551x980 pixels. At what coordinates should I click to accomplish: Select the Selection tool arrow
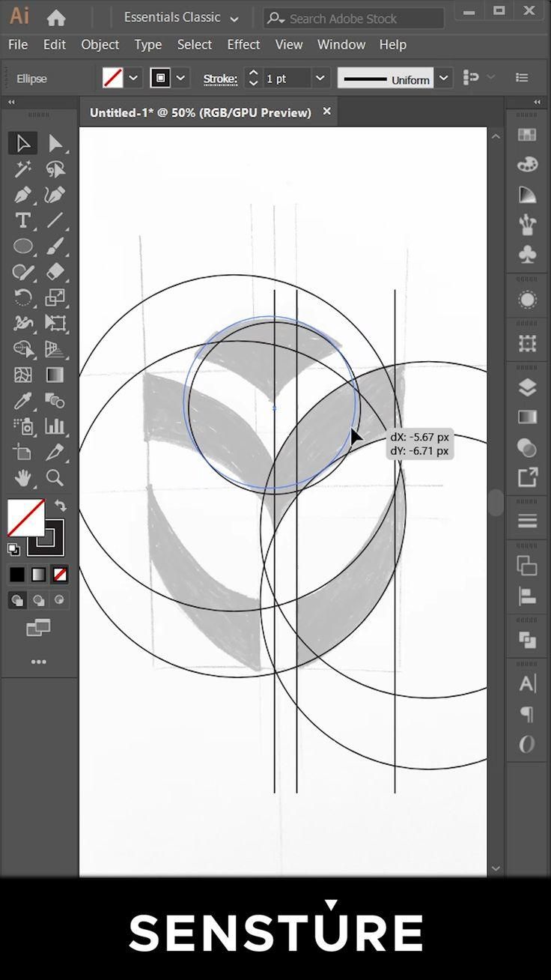point(23,143)
